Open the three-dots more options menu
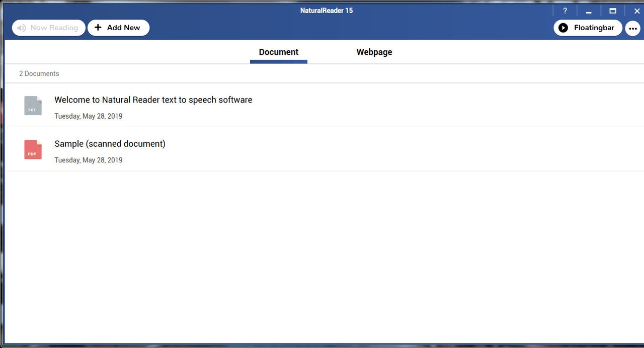Image resolution: width=644 pixels, height=348 pixels. click(x=633, y=28)
